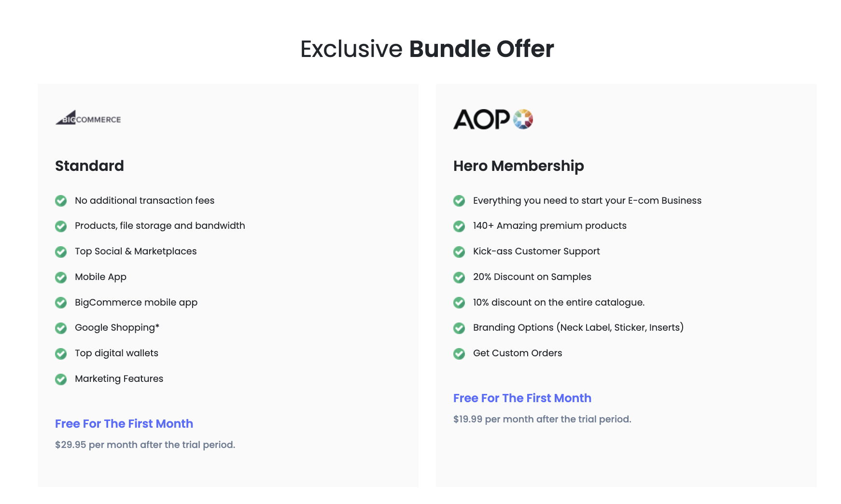Select BigCommerce Free For The First Month link

(124, 423)
